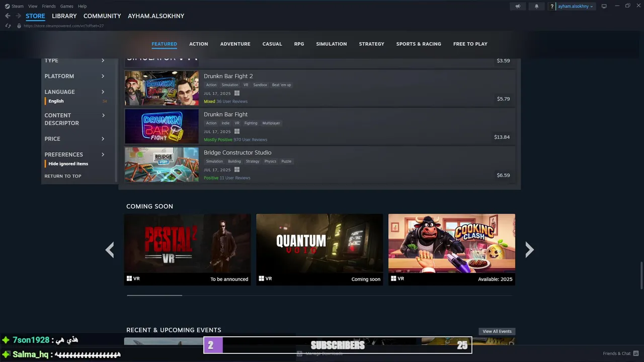This screenshot has width=644, height=362.
Task: Click the Drunkn Bar Fight neon thumbnail
Action: tap(162, 126)
